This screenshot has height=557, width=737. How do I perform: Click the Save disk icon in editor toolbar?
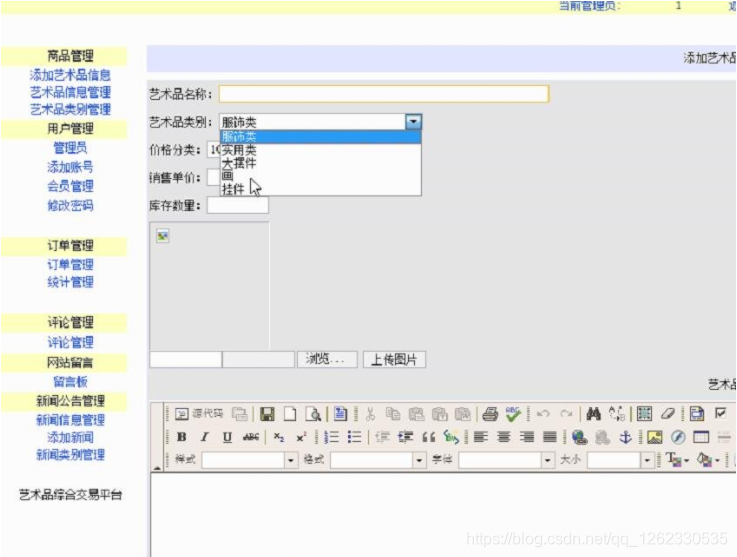[x=267, y=414]
